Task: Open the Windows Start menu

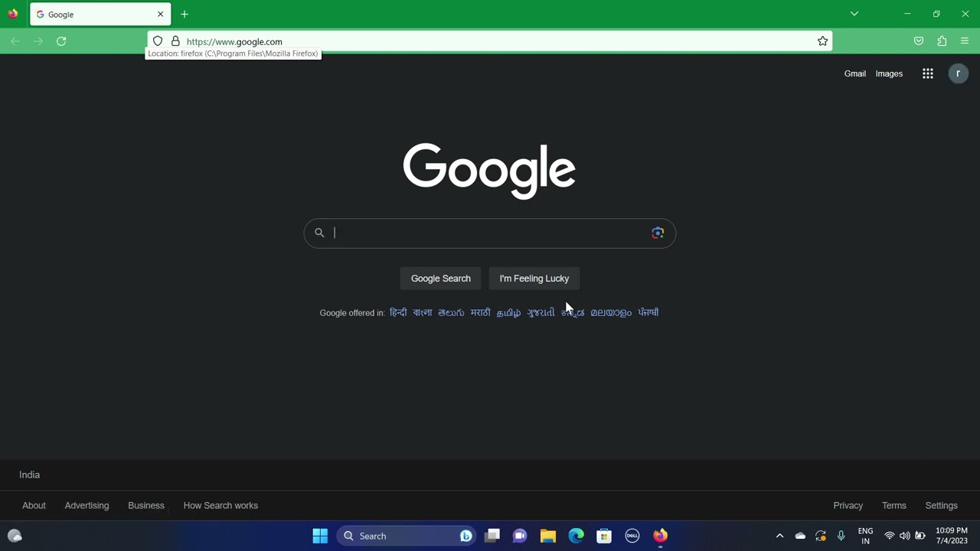Action: [320, 536]
